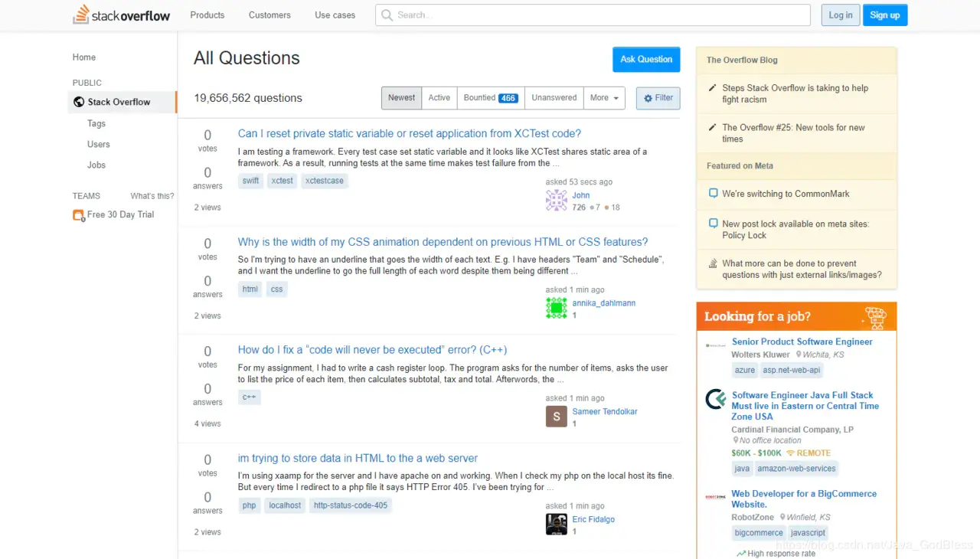The height and width of the screenshot is (559, 980).
Task: Open Users in the sidebar
Action: pos(99,144)
